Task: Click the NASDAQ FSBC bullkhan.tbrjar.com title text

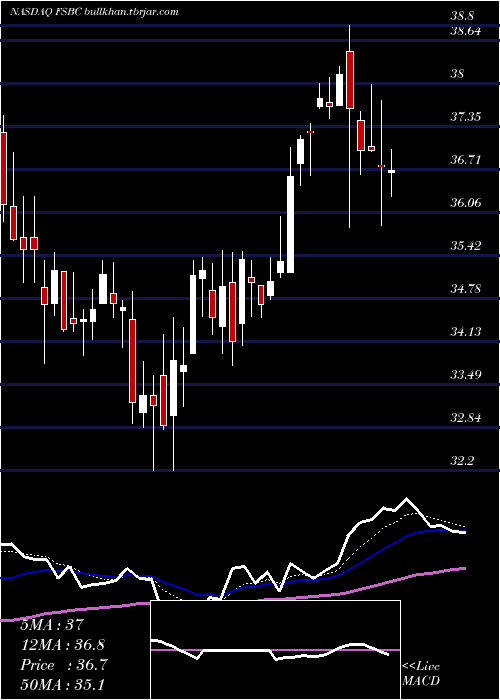Action: pos(94,12)
